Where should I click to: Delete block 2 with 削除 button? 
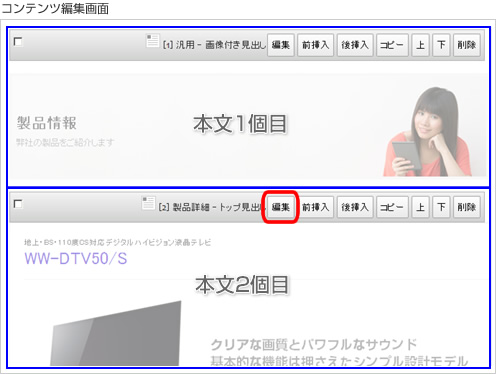click(x=467, y=207)
